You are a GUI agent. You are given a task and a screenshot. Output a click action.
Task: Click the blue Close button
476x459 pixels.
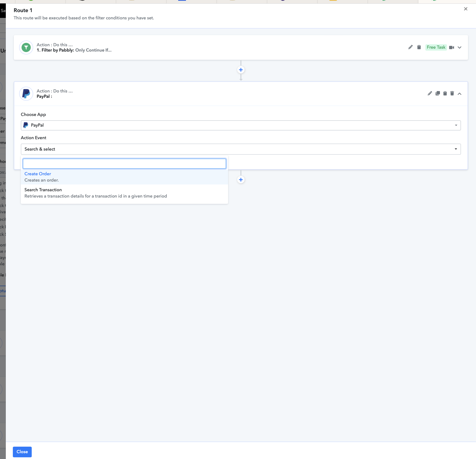coord(22,452)
